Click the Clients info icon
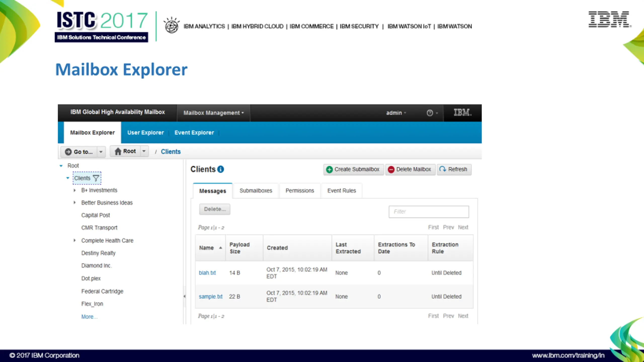The height and width of the screenshot is (362, 644). click(221, 169)
